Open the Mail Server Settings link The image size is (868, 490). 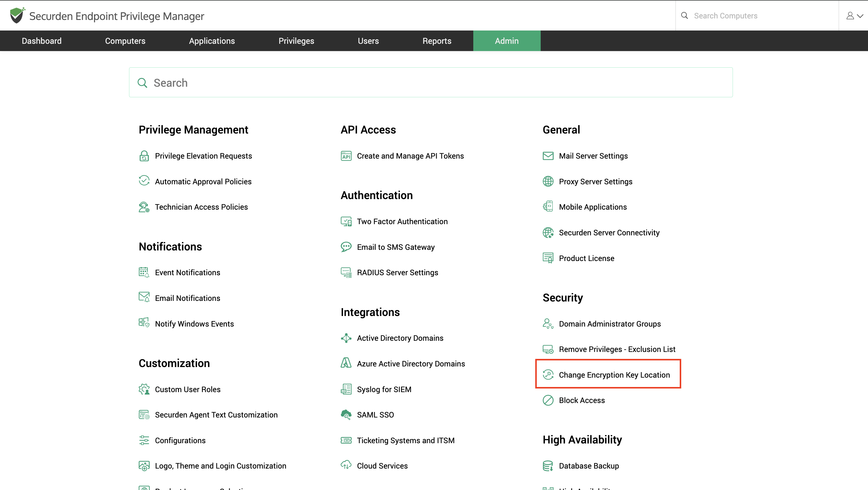tap(593, 156)
